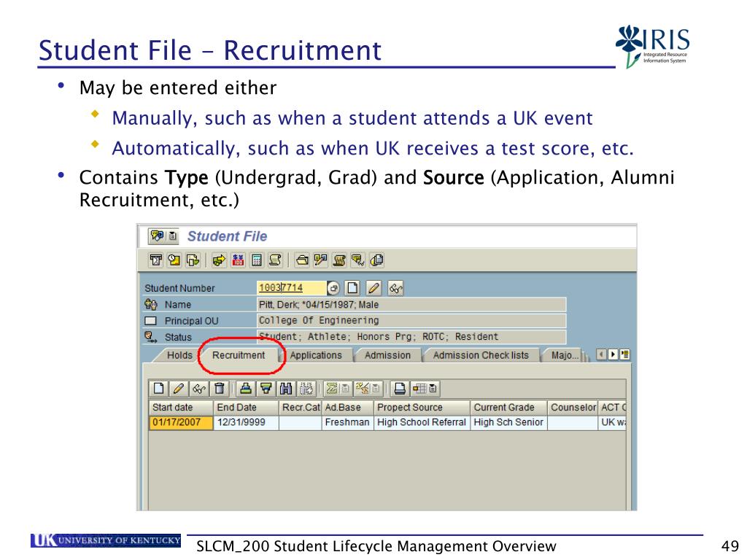Click the first icon in the main toolbar
This screenshot has width=747, height=560.
click(156, 260)
